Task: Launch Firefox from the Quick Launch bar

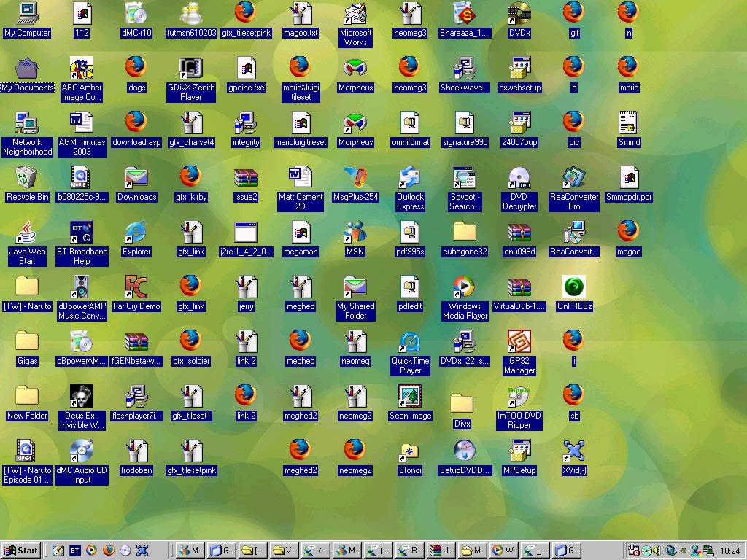Action: (109, 551)
